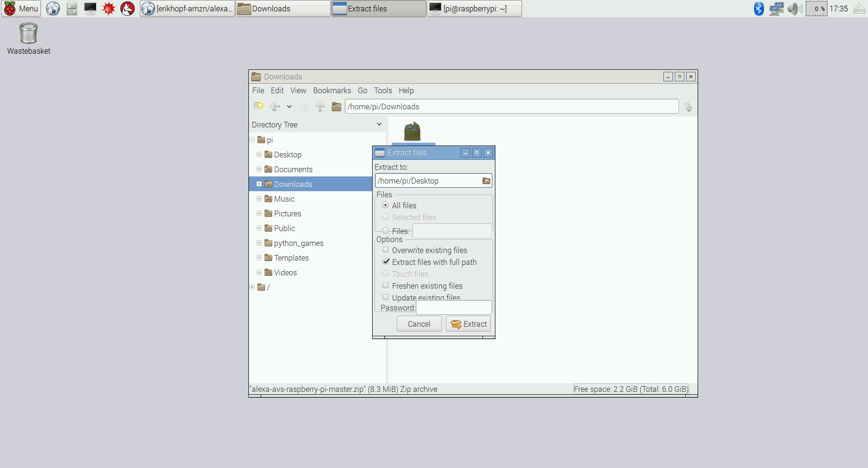
Task: Launch the terminal icon in taskbar
Action: point(90,9)
